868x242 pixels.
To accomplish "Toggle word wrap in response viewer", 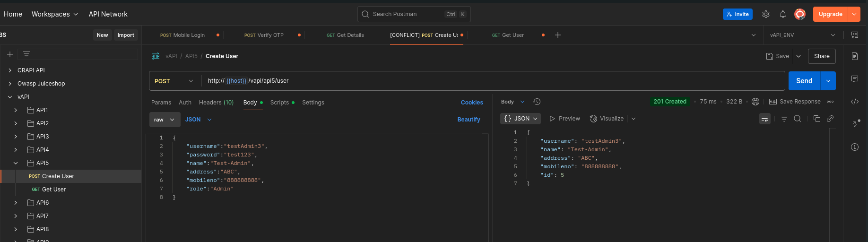I will pyautogui.click(x=765, y=119).
